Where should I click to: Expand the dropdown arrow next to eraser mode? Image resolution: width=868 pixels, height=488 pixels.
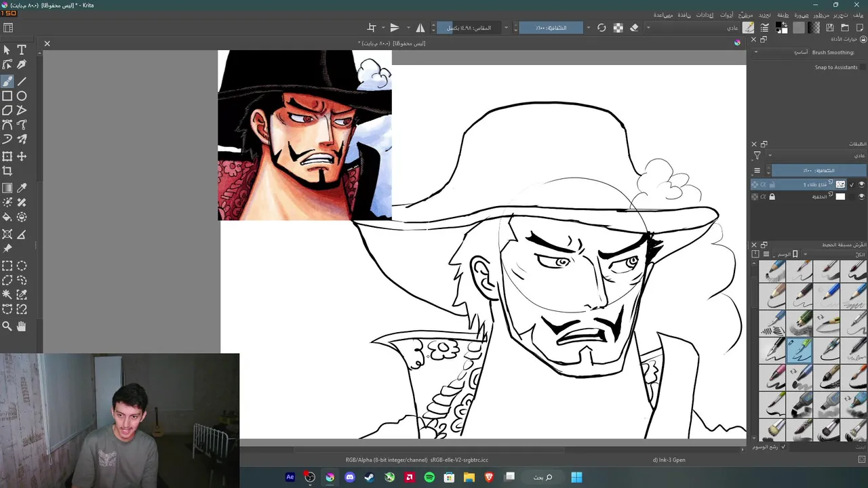[x=648, y=28]
